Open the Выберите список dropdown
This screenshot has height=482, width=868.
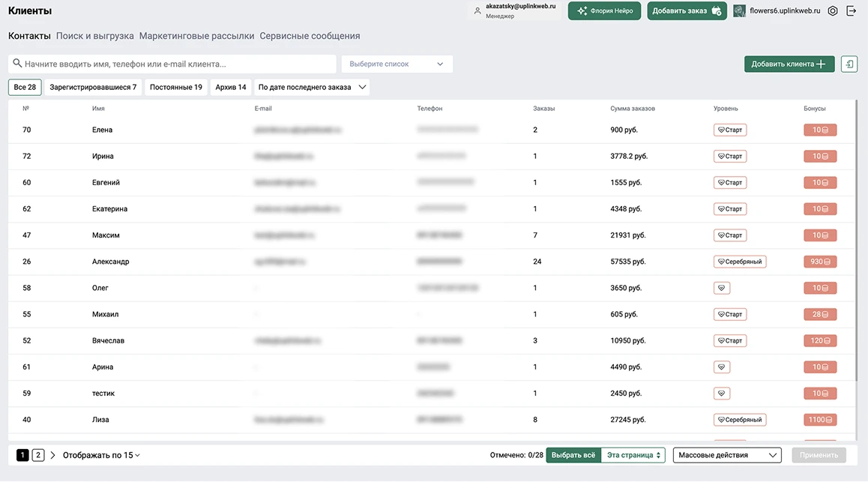[397, 64]
